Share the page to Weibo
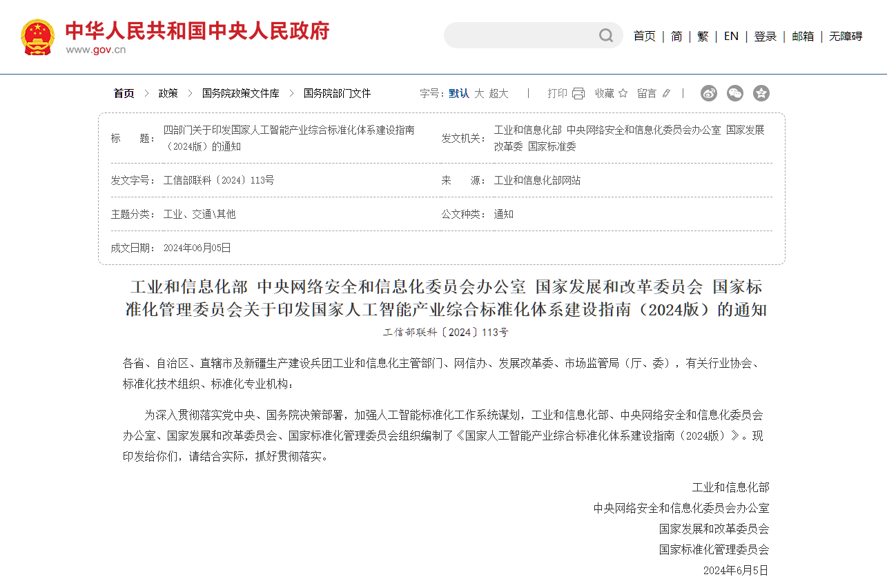 coord(709,93)
